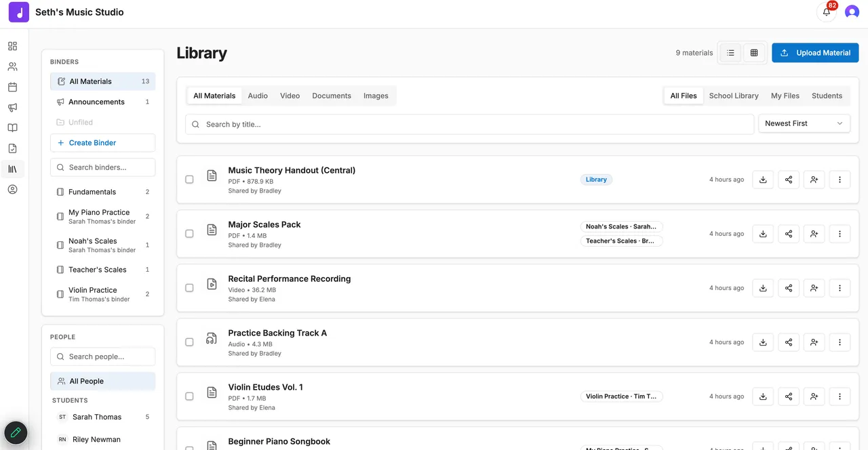
Task: Switch to grid view layout
Action: coord(754,53)
